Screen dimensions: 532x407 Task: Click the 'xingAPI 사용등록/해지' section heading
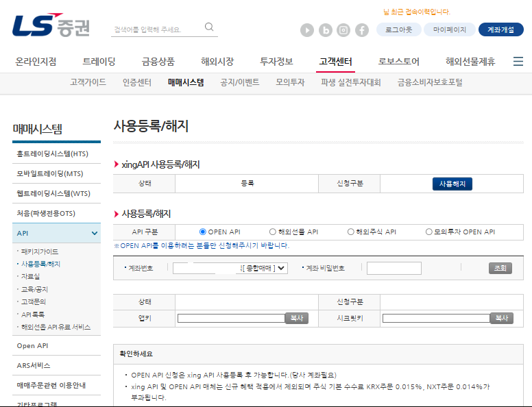coord(160,164)
